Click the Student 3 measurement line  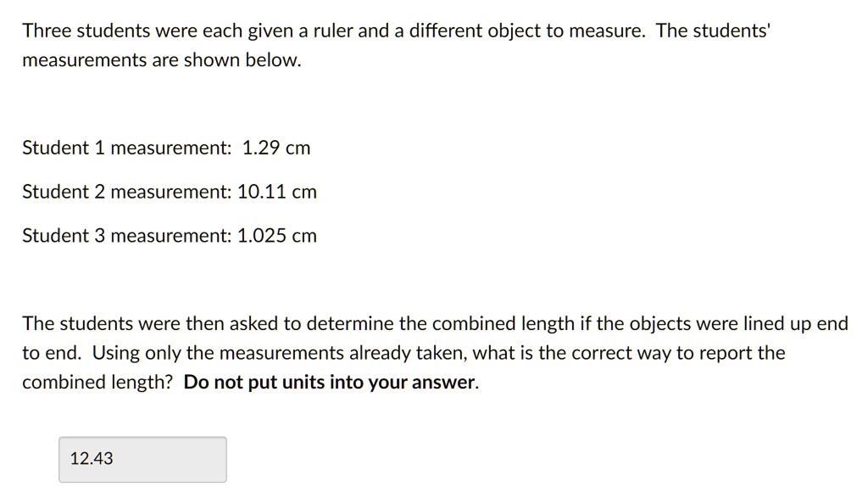click(169, 236)
